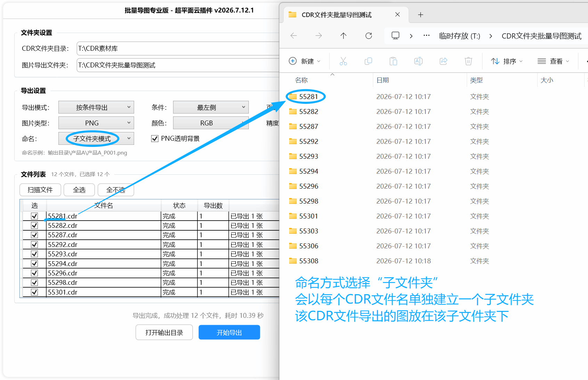This screenshot has height=380, width=588.
Task: Click the 临时存放 (T:) breadcrumb
Action: click(x=459, y=36)
